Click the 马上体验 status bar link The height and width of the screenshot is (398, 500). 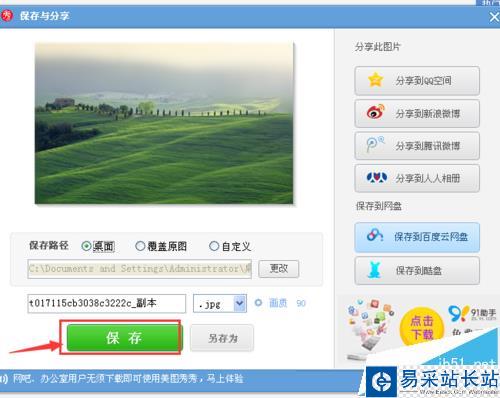click(x=225, y=379)
